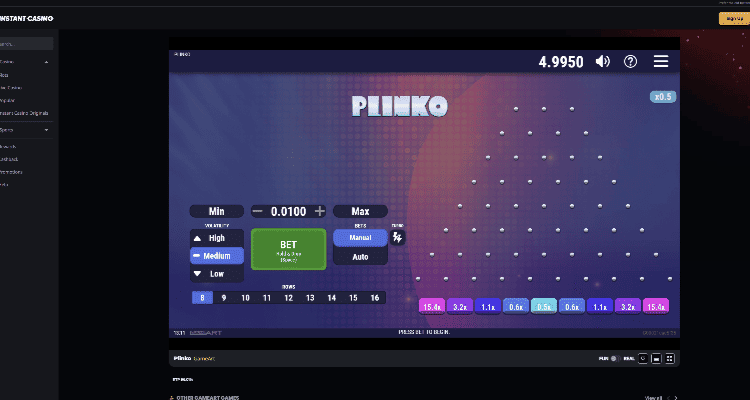Set rows to 12
This screenshot has width=750, height=400.
[288, 298]
